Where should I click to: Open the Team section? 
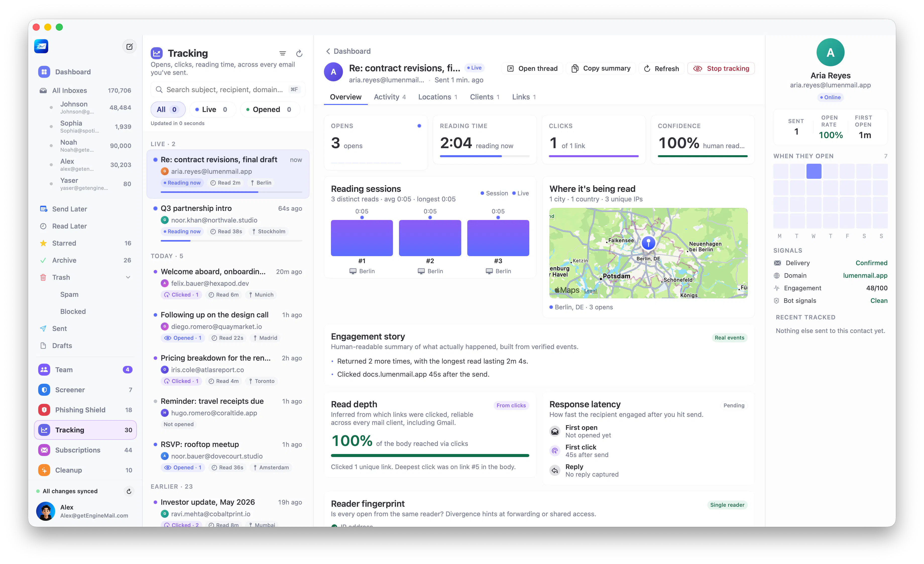[x=85, y=370]
